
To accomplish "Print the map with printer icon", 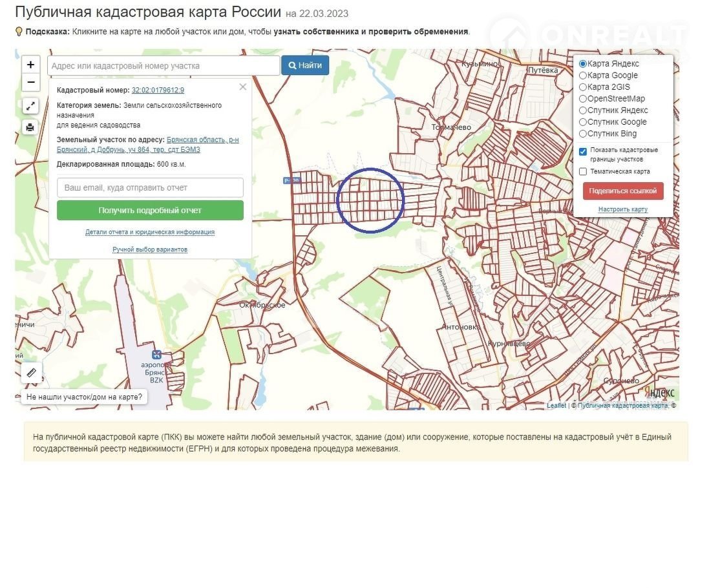I will click(x=30, y=127).
